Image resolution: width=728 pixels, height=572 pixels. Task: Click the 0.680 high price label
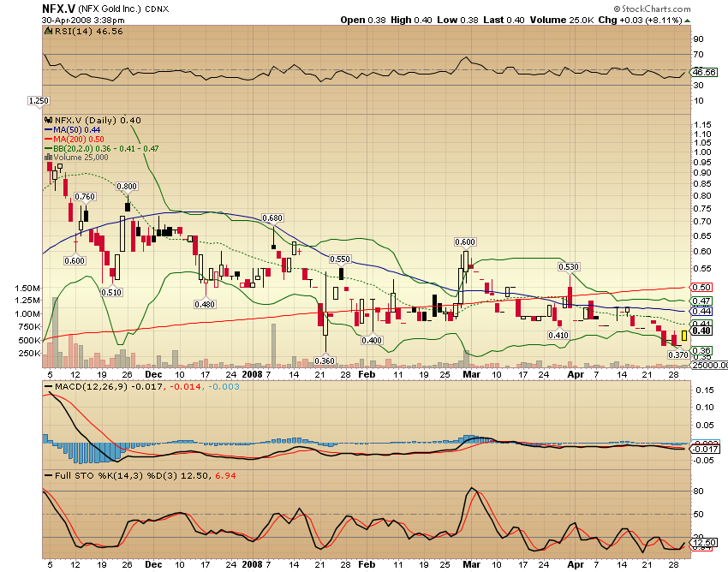point(272,217)
